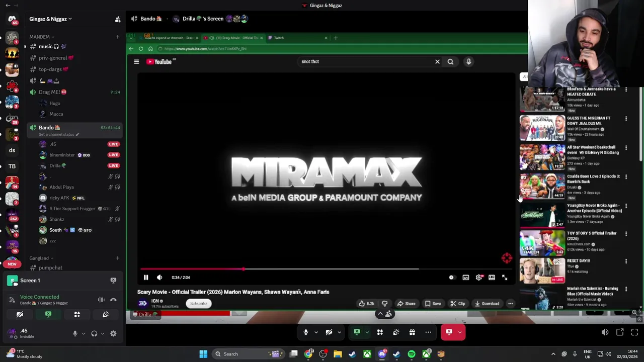This screenshot has height=362, width=644.
Task: Save the video to a playlist
Action: coord(433,304)
